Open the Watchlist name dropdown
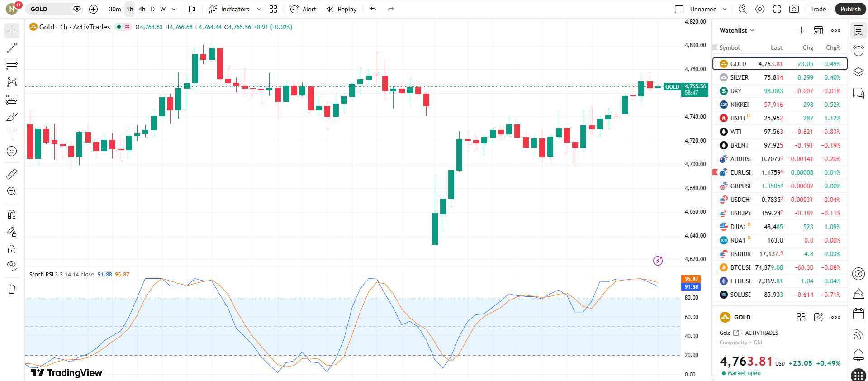The width and height of the screenshot is (868, 381). point(737,30)
